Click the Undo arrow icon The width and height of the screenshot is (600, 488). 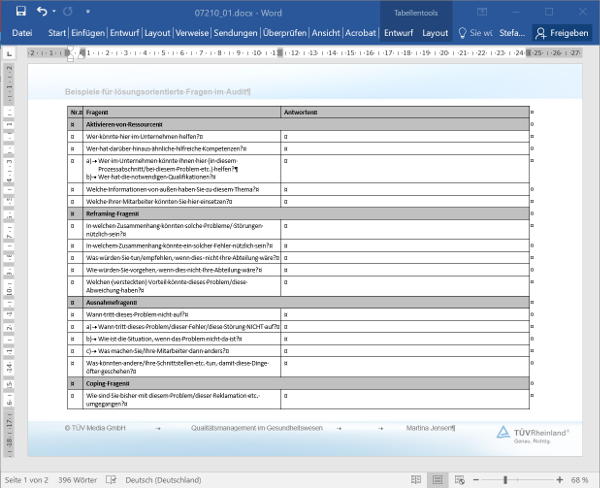[41, 11]
